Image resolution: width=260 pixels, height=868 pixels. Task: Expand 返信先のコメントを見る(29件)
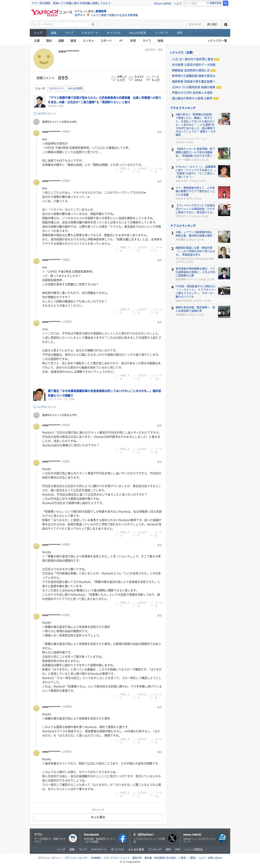pyautogui.click(x=59, y=122)
